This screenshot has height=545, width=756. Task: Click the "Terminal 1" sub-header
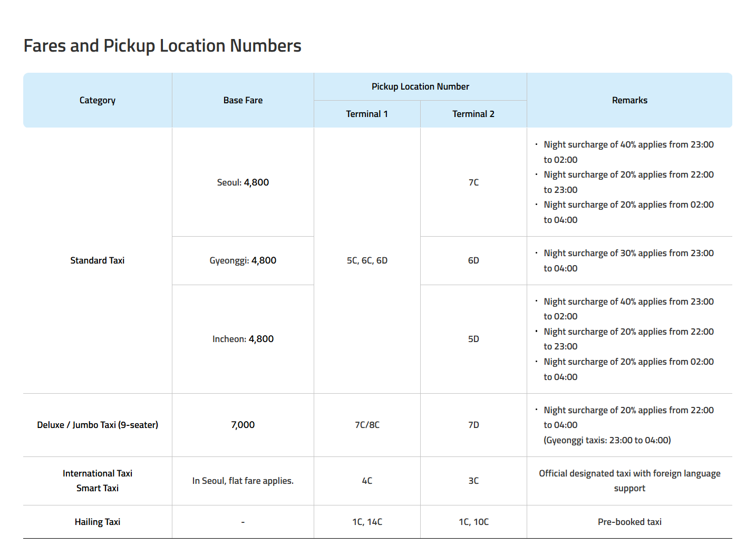[x=367, y=114]
